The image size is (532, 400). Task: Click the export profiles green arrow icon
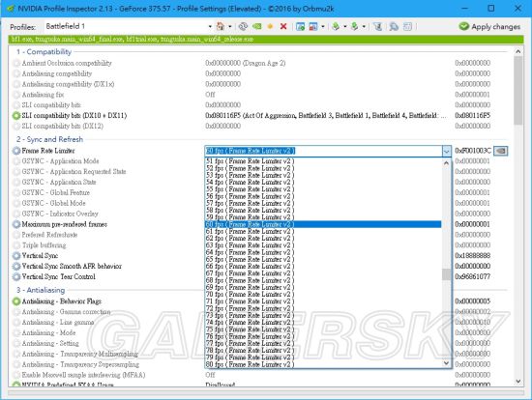point(336,26)
